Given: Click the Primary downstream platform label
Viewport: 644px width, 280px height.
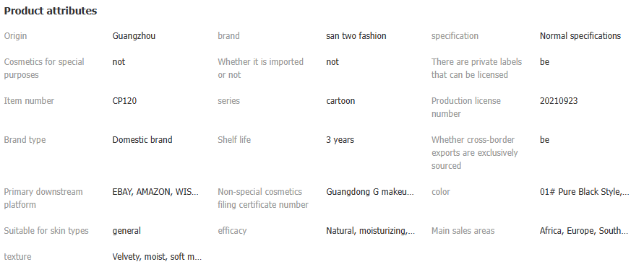Looking at the screenshot, I should tap(43, 198).
